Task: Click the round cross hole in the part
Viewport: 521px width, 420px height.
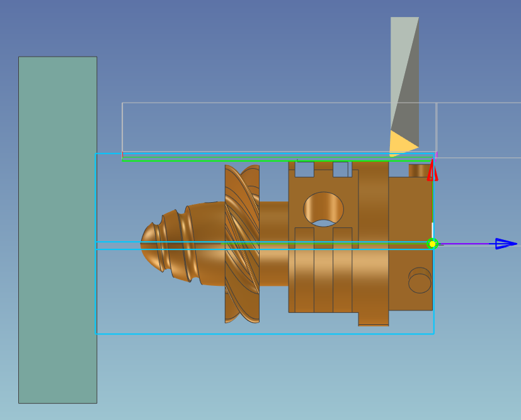Action: (x=324, y=209)
